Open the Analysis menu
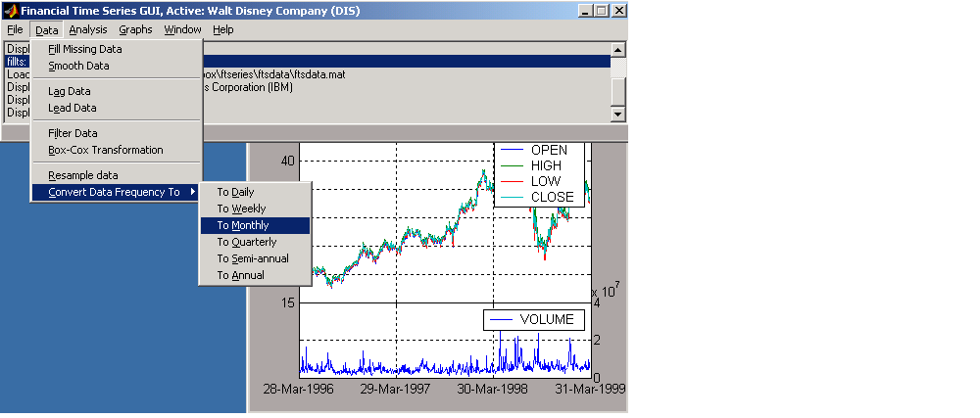The width and height of the screenshot is (980, 418). (88, 29)
